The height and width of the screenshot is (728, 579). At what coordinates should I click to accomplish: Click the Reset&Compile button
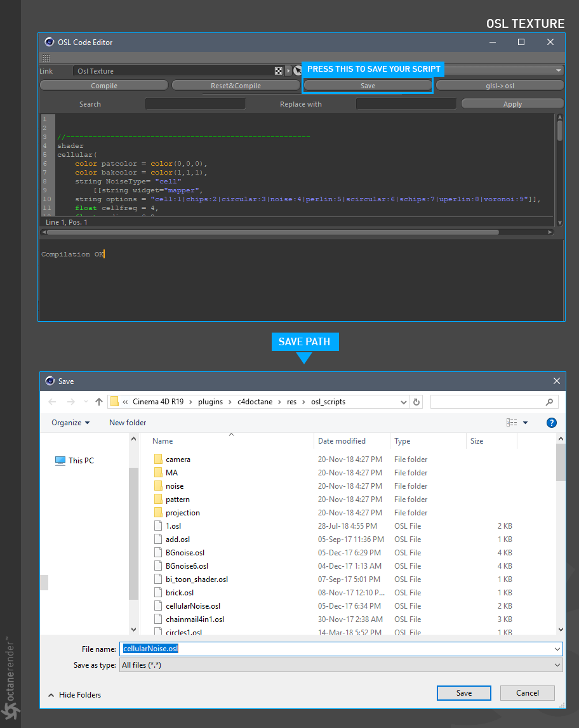(x=236, y=86)
